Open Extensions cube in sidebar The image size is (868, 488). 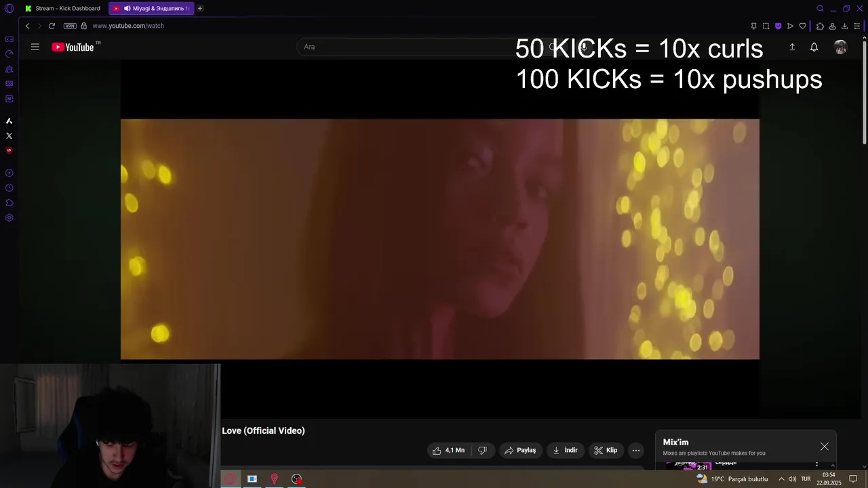[x=9, y=203]
